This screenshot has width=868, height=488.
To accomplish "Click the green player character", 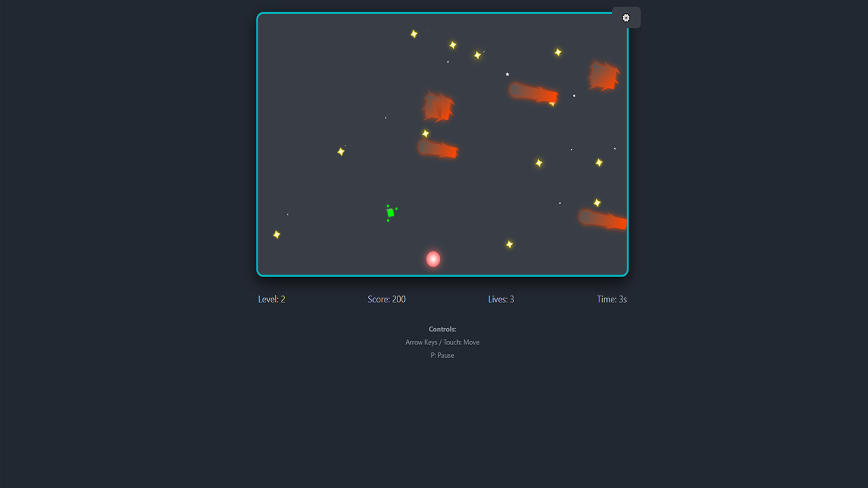I will point(391,213).
